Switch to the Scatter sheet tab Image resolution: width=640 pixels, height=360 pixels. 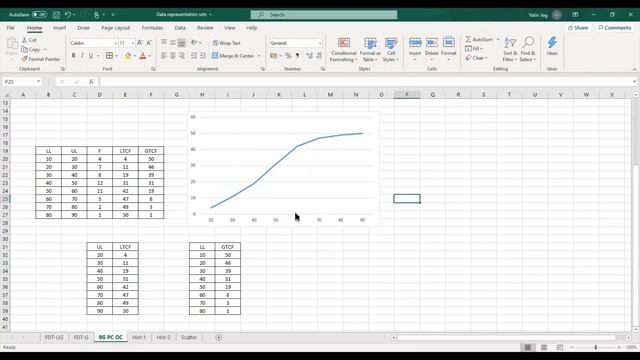point(189,337)
